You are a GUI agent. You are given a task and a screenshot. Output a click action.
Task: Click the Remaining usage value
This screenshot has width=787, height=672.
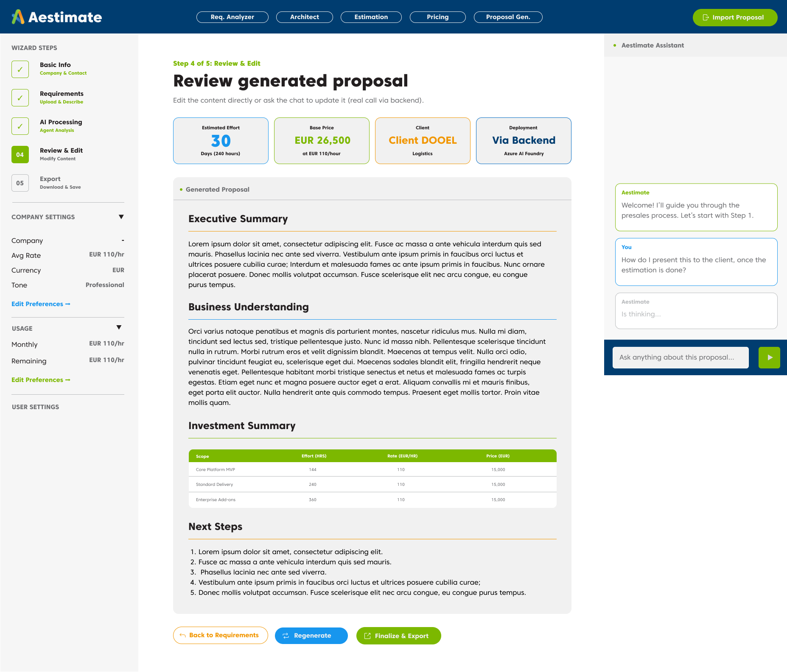106,360
